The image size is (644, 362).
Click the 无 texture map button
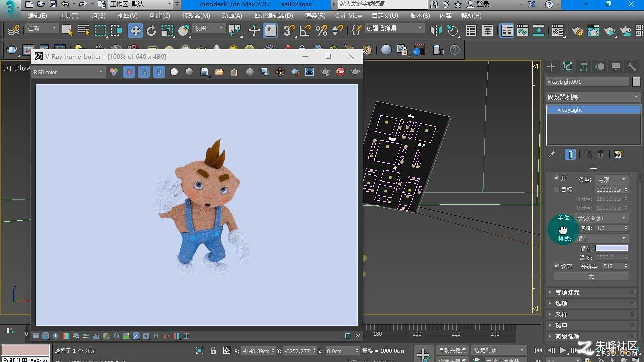pos(592,276)
